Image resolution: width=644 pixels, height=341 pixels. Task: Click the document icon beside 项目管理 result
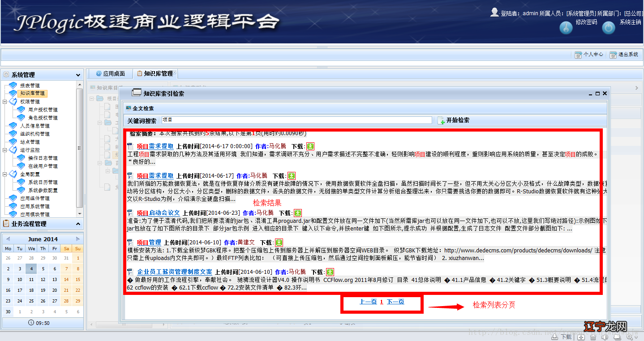(x=130, y=243)
